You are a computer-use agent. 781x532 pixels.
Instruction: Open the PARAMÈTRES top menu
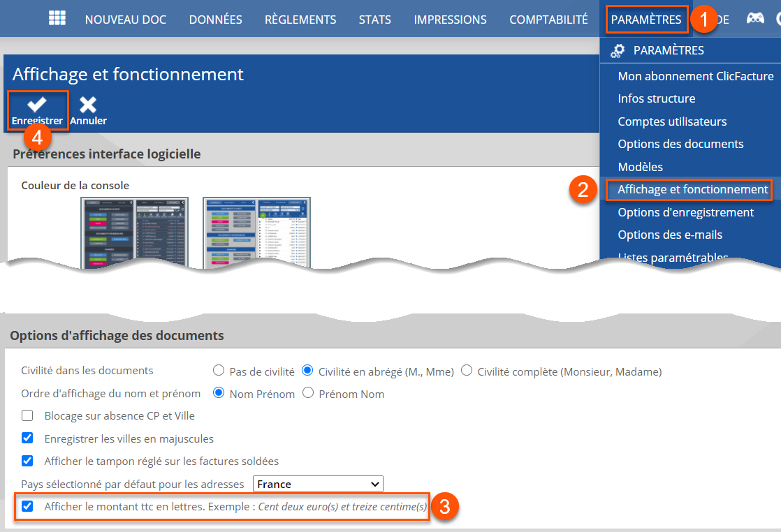[x=646, y=20]
